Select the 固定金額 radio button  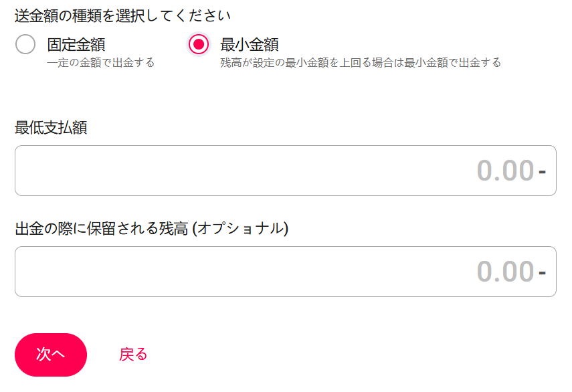point(25,45)
